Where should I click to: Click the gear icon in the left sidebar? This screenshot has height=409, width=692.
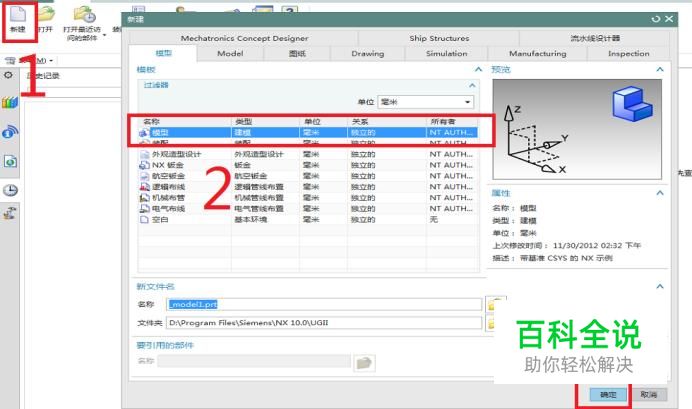pyautogui.click(x=8, y=75)
